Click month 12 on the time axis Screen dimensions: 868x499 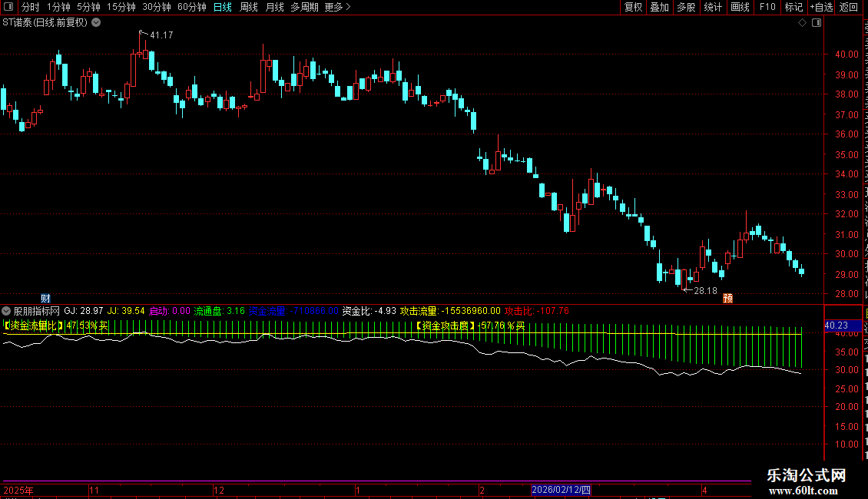(x=219, y=490)
